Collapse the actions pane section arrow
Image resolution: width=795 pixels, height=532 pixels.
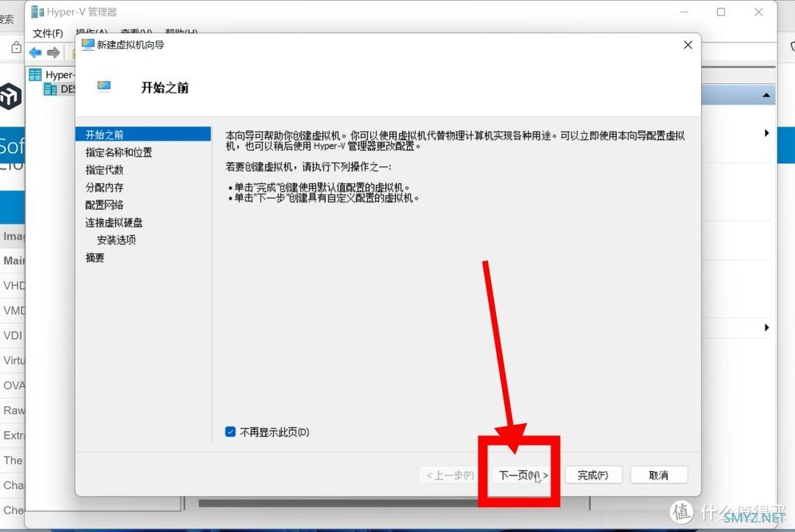click(766, 95)
